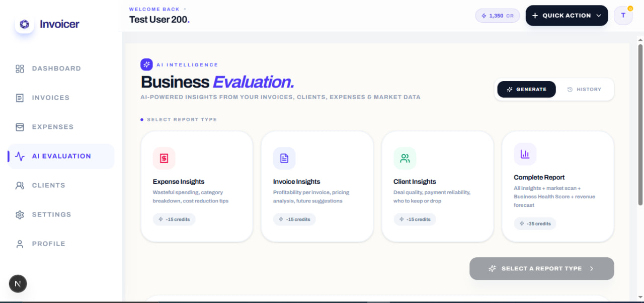
Task: Choose the Complete Report card
Action: click(x=558, y=187)
